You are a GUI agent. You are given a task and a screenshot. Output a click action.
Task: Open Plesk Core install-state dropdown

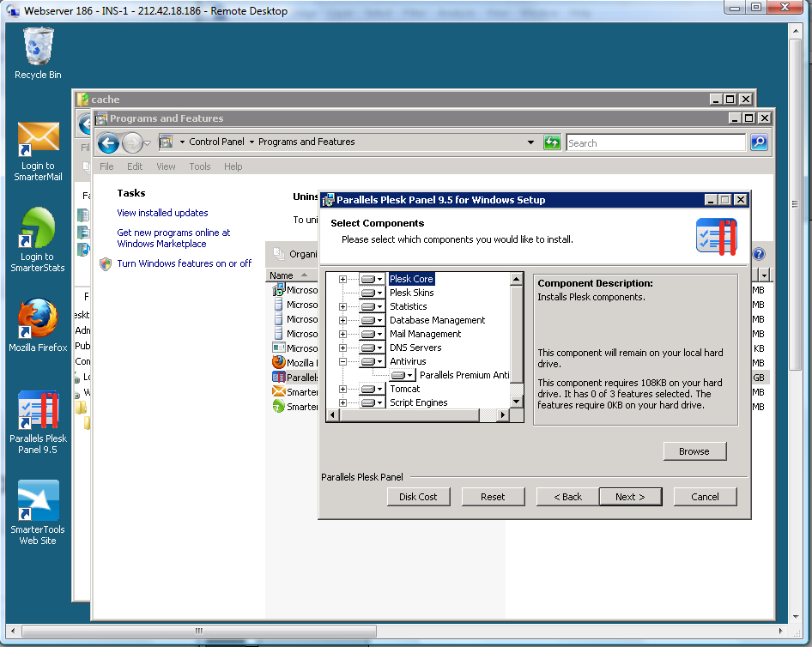tap(372, 279)
